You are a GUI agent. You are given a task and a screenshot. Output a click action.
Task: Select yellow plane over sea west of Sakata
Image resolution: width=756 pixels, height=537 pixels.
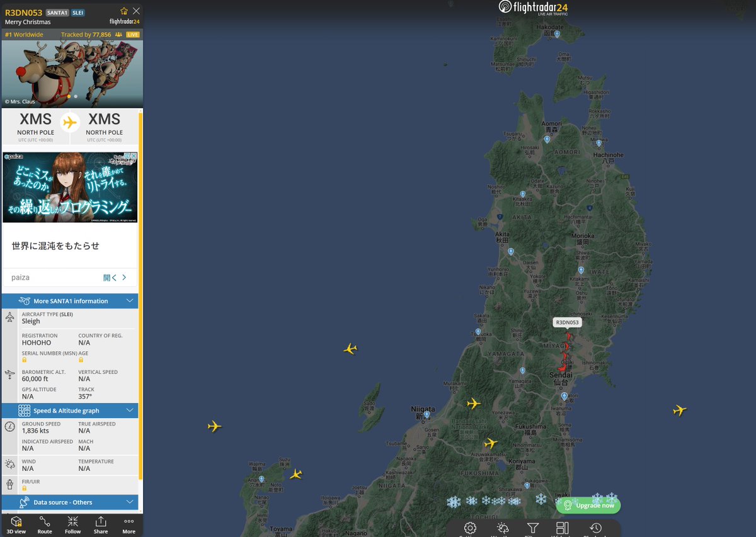coord(351,349)
